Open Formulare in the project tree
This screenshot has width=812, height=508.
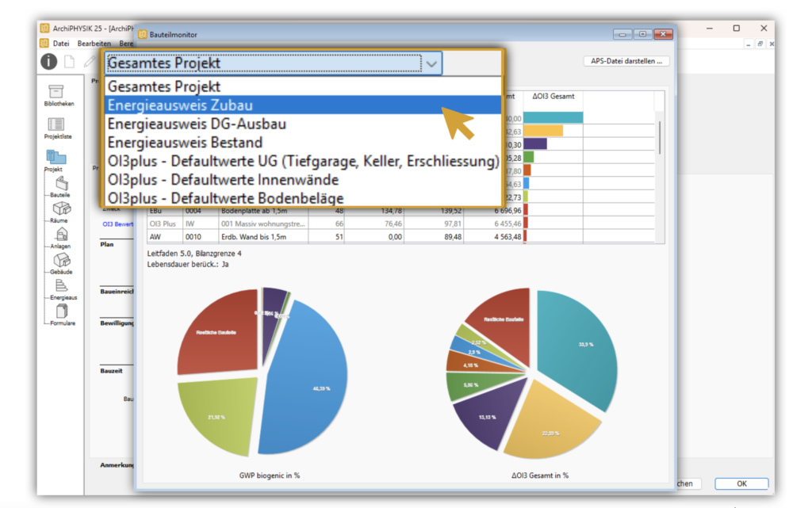pos(62,311)
